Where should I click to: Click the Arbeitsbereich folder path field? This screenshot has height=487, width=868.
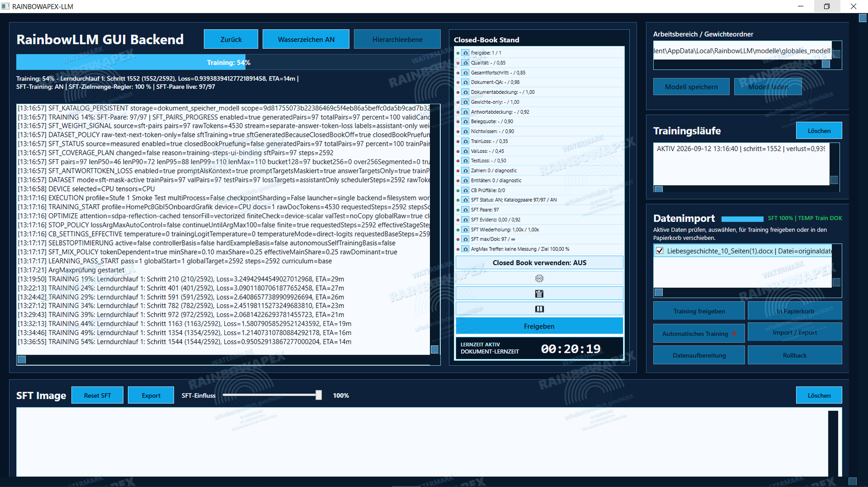point(742,50)
